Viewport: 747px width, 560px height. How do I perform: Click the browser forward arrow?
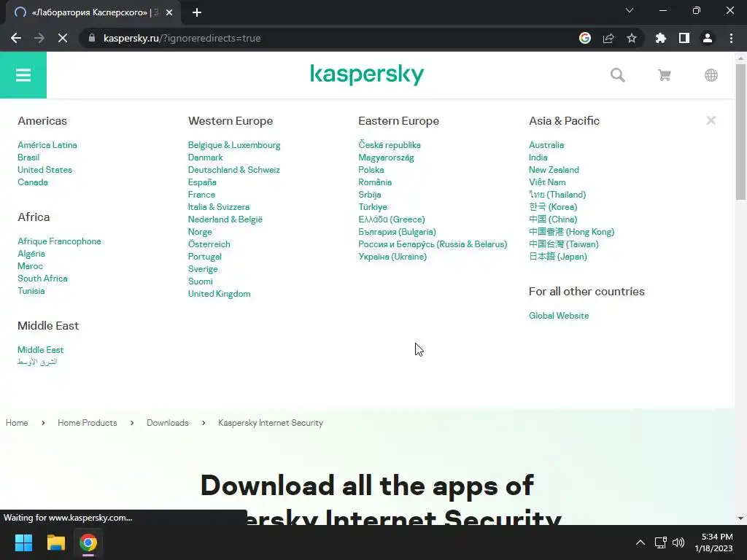pos(39,38)
